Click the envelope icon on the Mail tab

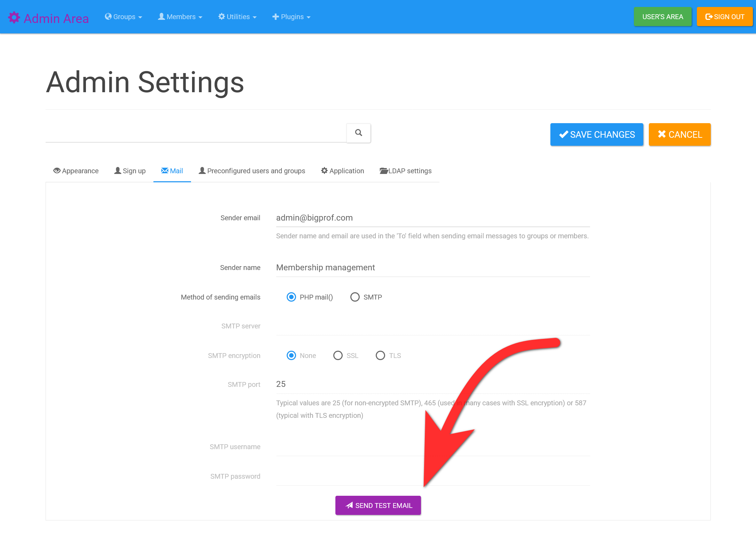164,170
